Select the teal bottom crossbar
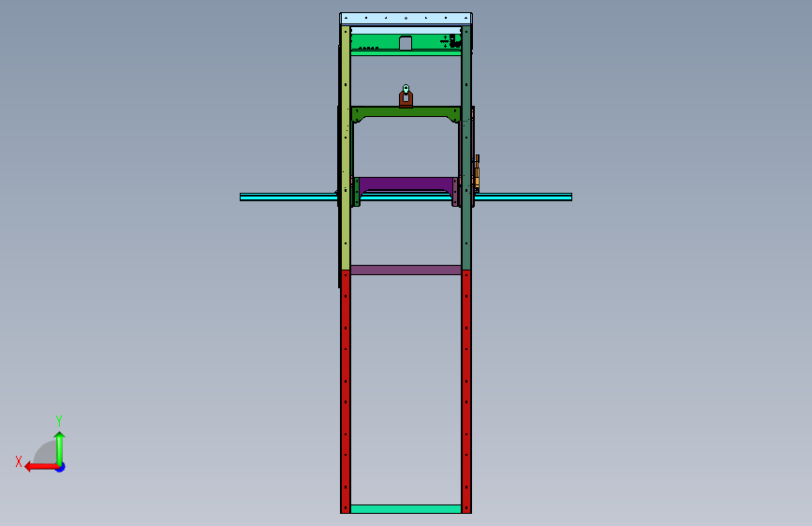 406,509
